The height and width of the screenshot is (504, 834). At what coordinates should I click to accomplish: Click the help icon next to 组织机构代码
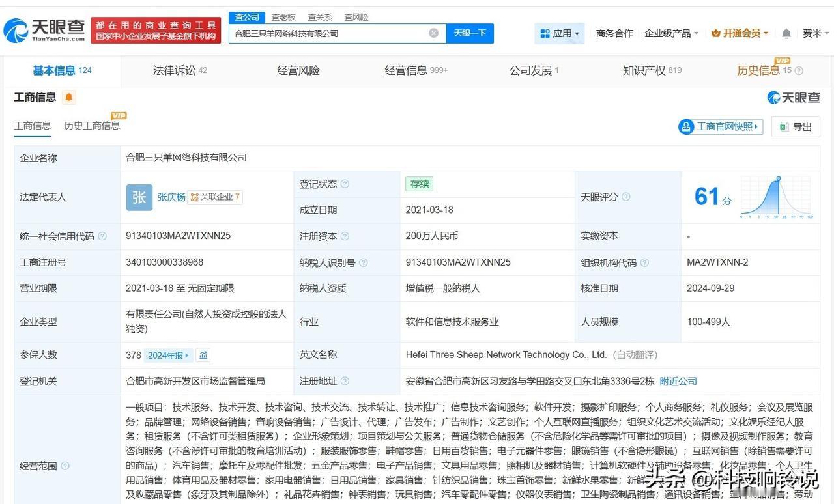point(644,262)
